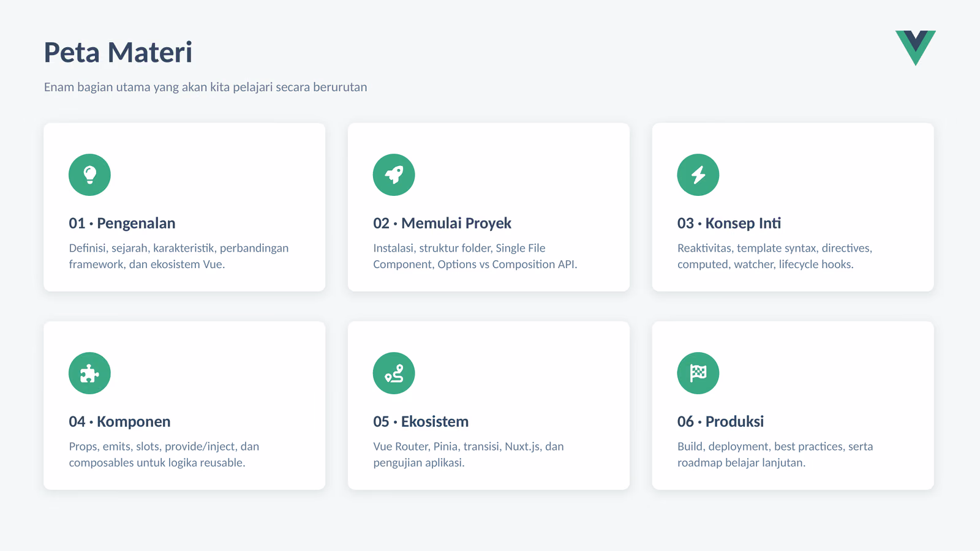Click the description starting 'Instalasi, struktur folder'

tap(475, 256)
